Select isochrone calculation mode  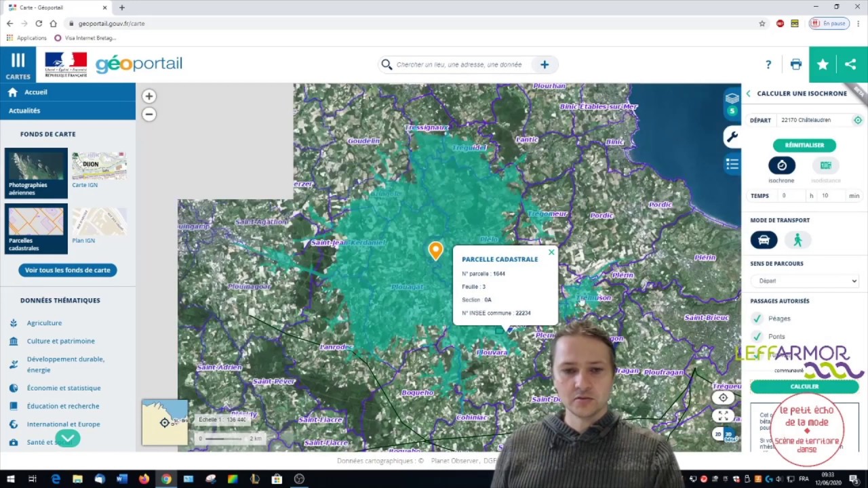pyautogui.click(x=781, y=165)
